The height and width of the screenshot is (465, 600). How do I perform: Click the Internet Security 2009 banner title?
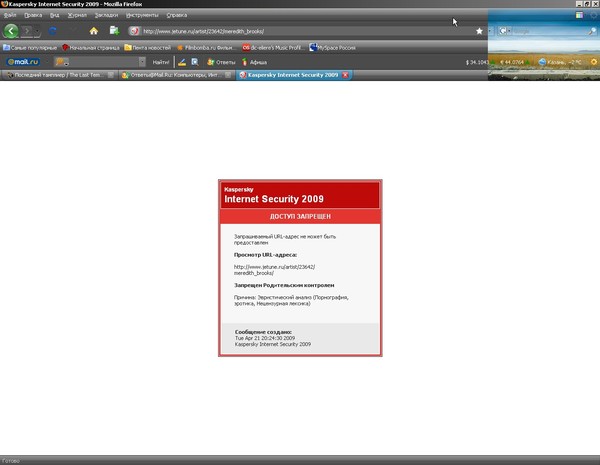tap(274, 199)
